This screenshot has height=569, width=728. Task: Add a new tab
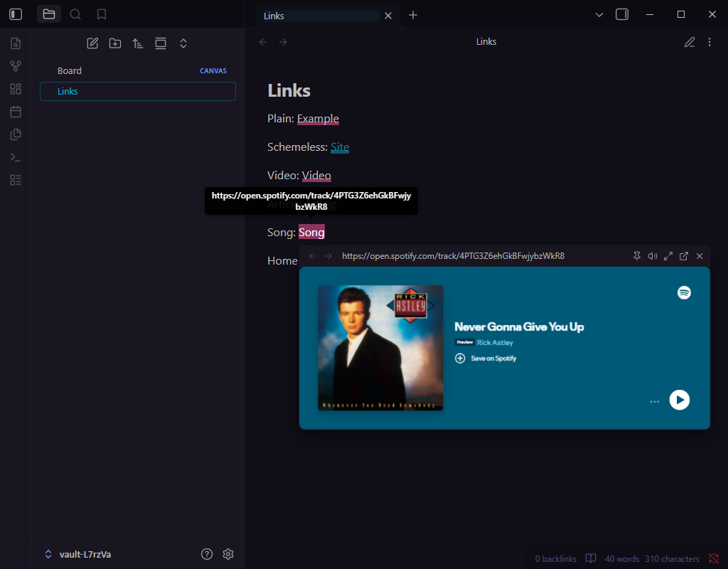[413, 16]
